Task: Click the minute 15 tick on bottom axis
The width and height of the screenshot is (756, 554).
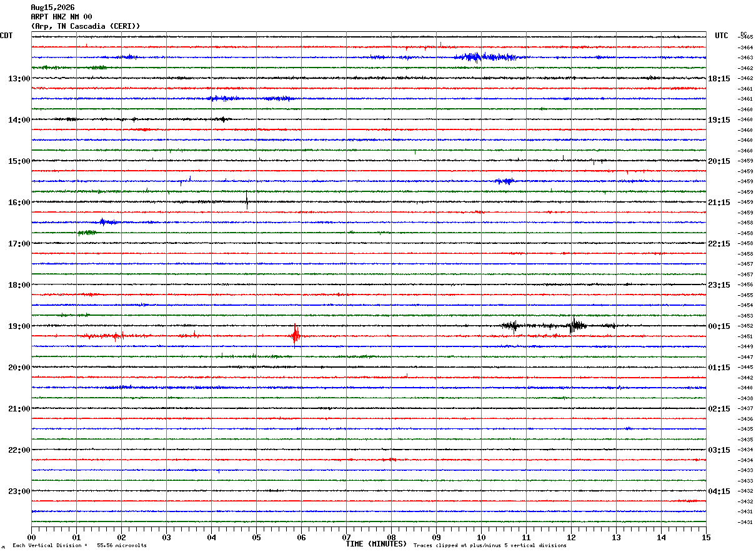Action: (706, 537)
